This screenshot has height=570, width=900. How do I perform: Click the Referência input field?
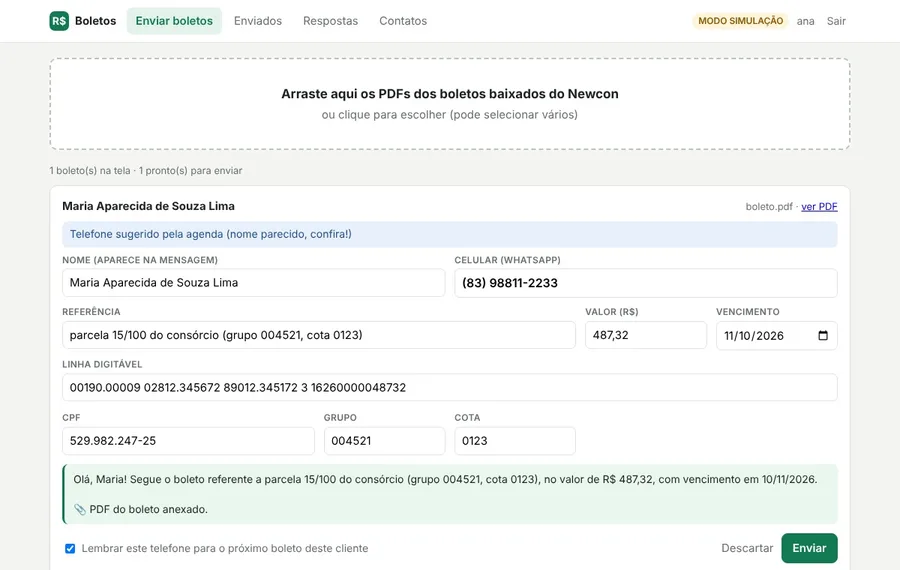pyautogui.click(x=319, y=335)
